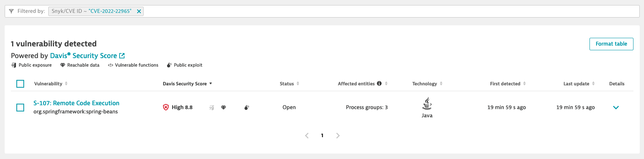Screen dimensions: 644x159
Task: Click the Affected entities info icon
Action: coord(379,83)
